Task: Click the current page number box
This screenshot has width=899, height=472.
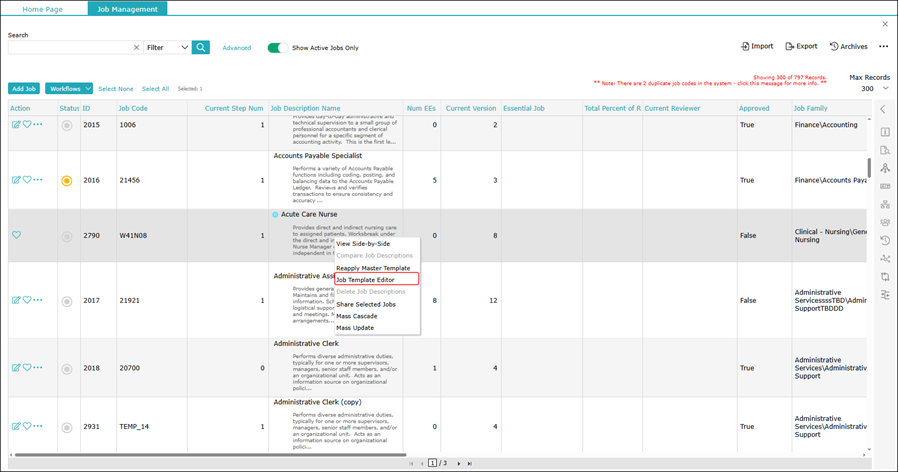Action: coord(432,463)
